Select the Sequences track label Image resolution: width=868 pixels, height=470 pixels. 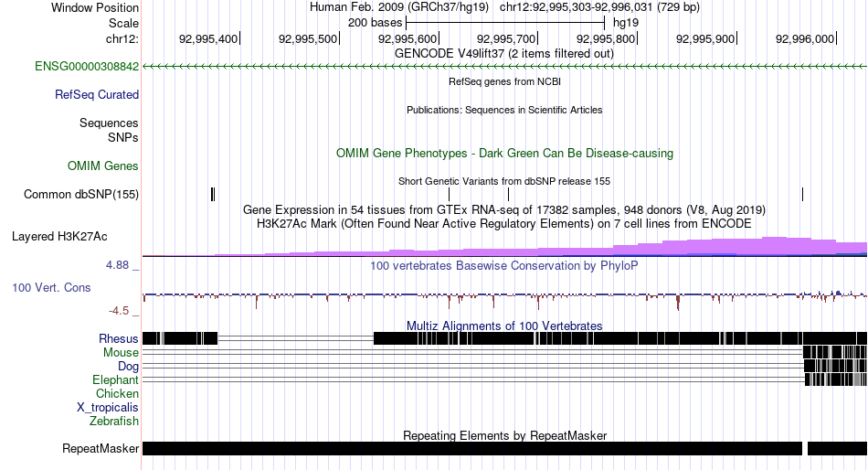click(109, 123)
